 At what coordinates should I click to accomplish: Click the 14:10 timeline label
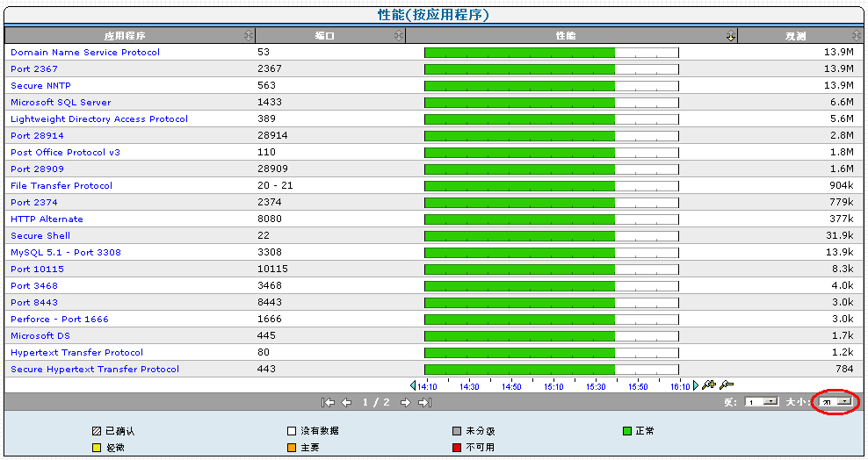click(x=427, y=387)
